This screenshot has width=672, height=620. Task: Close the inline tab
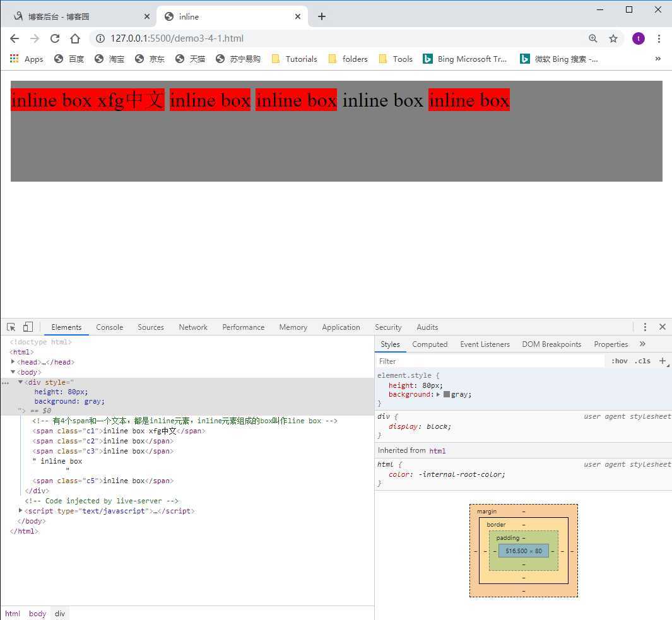[298, 16]
